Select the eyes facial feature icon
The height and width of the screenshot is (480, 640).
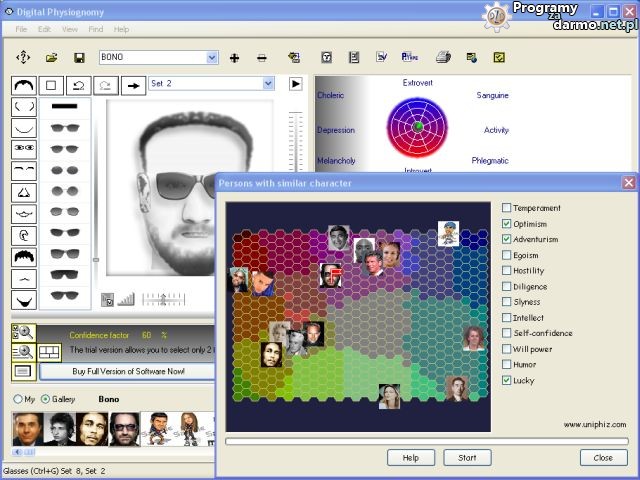[x=24, y=148]
